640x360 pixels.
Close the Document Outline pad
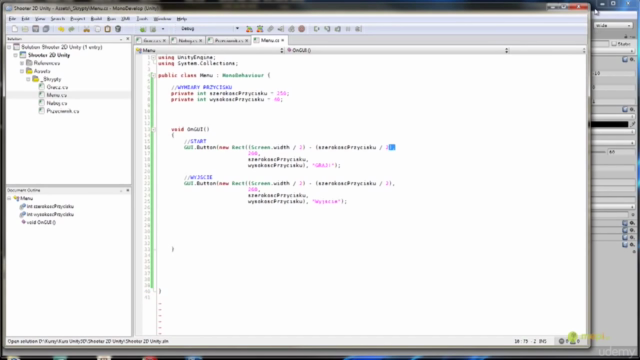pyautogui.click(x=128, y=190)
